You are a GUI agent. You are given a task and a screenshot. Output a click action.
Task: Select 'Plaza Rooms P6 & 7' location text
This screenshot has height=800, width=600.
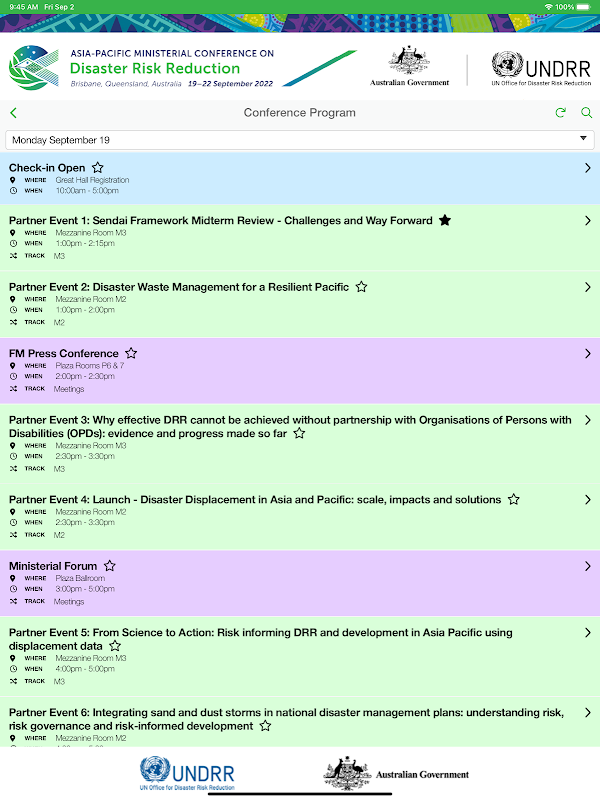pyautogui.click(x=90, y=366)
